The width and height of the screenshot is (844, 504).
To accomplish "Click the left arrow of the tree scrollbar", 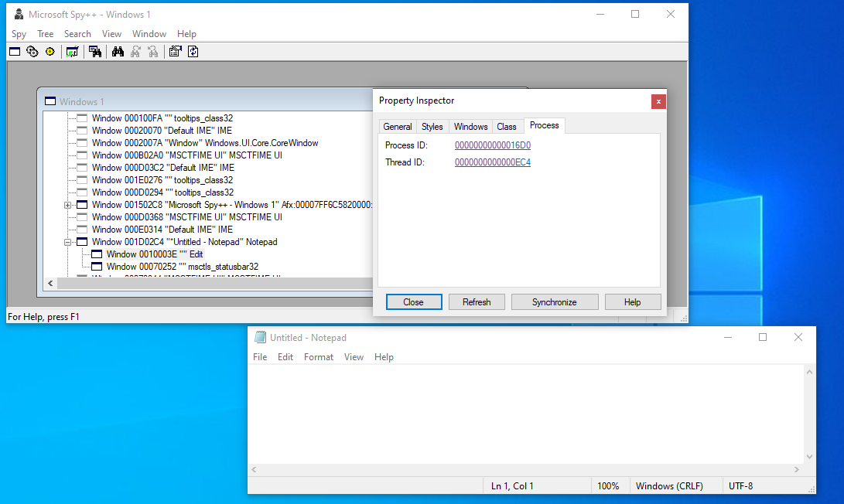I will [x=50, y=284].
